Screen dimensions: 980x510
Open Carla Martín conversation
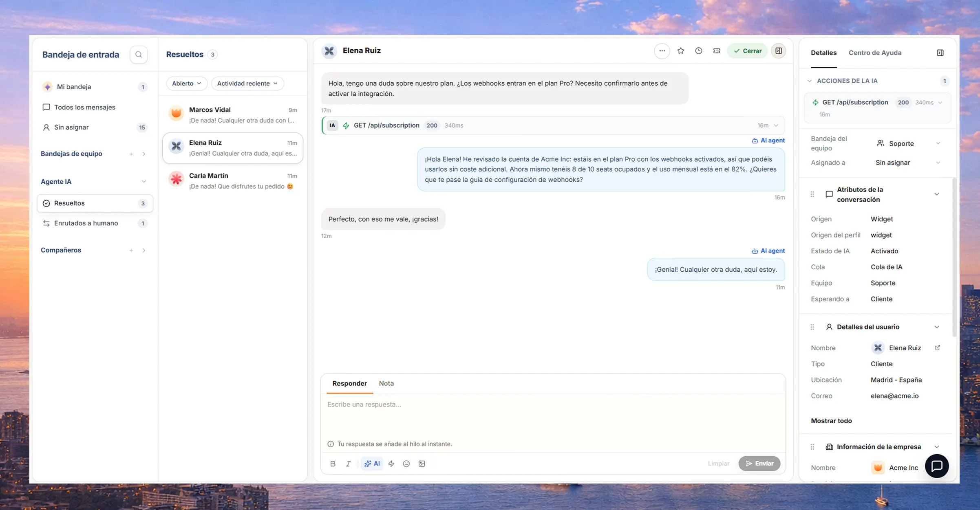232,181
